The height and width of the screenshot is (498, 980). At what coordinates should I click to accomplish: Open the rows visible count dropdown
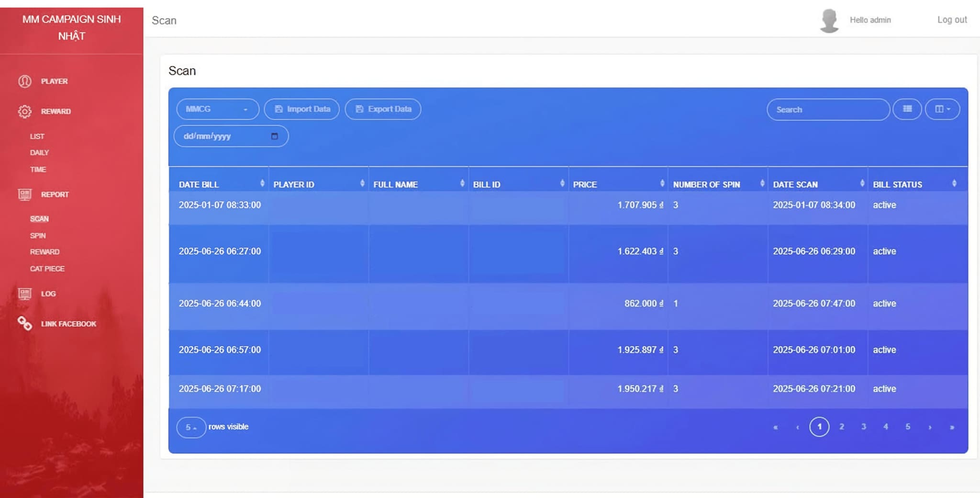click(x=191, y=427)
